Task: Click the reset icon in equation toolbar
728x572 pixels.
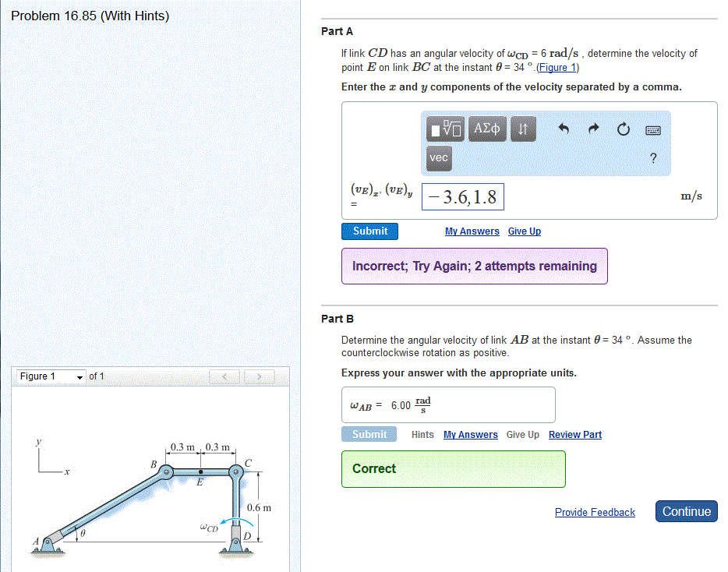Action: pos(623,129)
